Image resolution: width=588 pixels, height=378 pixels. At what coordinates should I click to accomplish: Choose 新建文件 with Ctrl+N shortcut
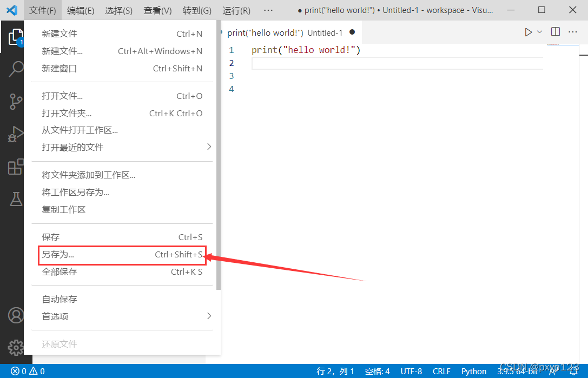[122, 34]
